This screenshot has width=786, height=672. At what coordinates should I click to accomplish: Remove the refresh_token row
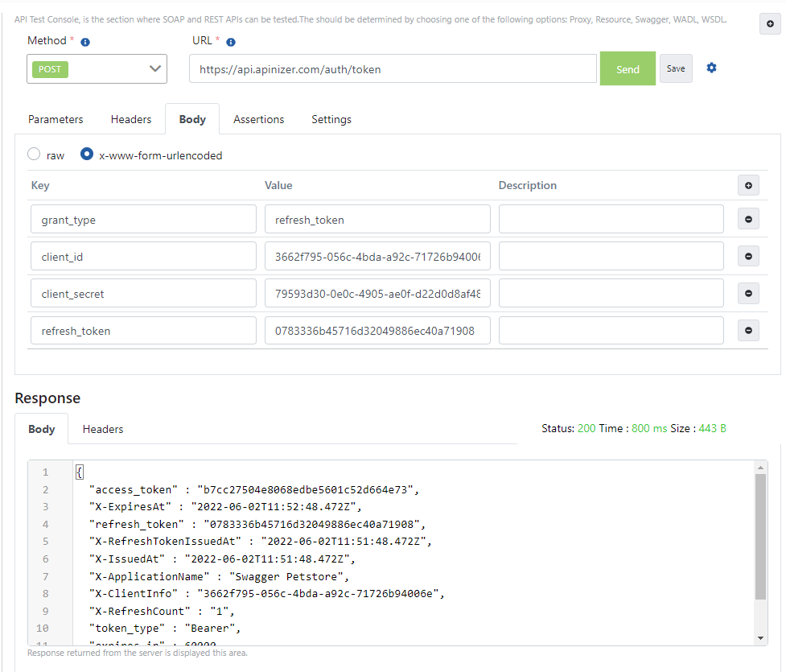click(748, 330)
